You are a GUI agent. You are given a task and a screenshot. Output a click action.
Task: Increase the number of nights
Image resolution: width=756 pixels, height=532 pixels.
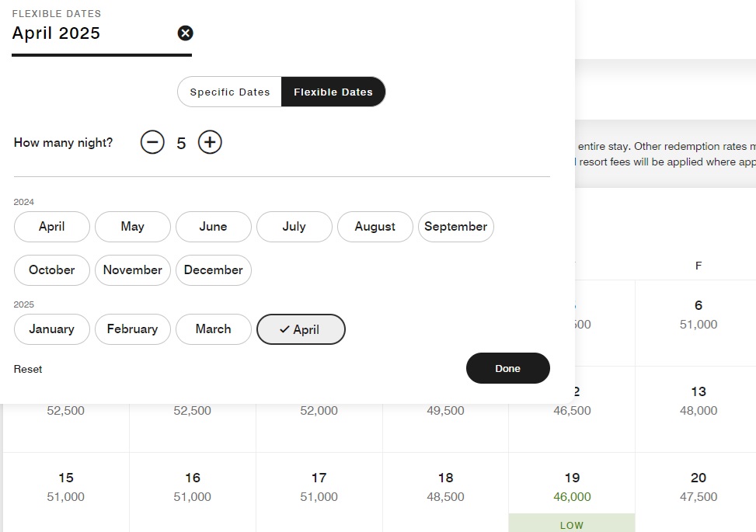(210, 143)
